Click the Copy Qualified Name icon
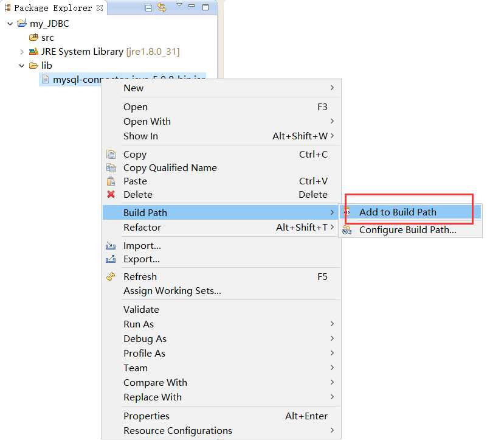The width and height of the screenshot is (504, 440). [x=111, y=168]
